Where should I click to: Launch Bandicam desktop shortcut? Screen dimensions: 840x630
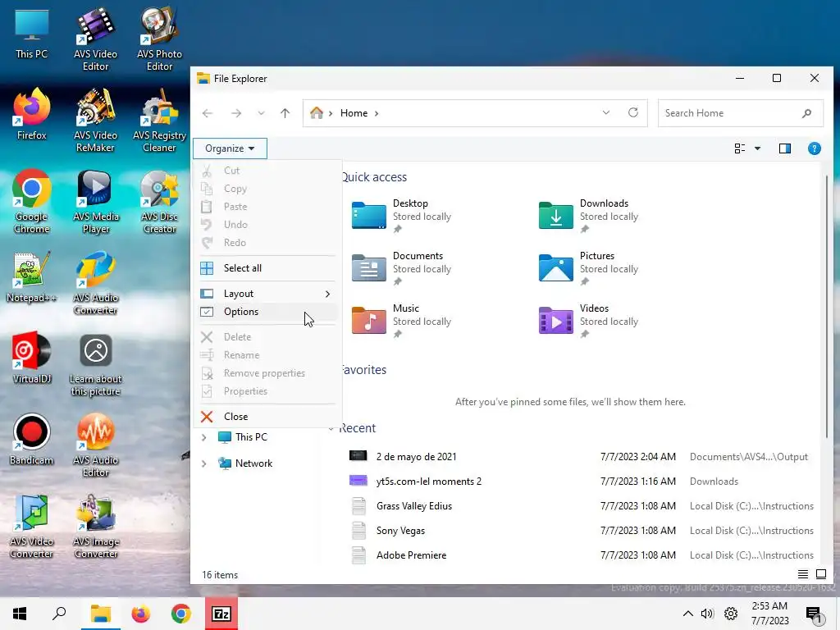click(32, 440)
